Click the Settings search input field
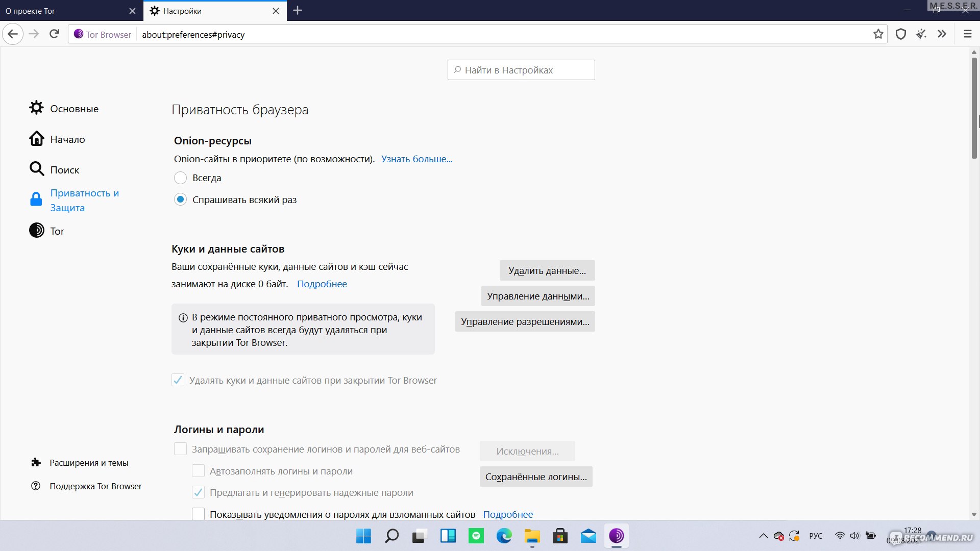This screenshot has width=980, height=551. pyautogui.click(x=521, y=70)
